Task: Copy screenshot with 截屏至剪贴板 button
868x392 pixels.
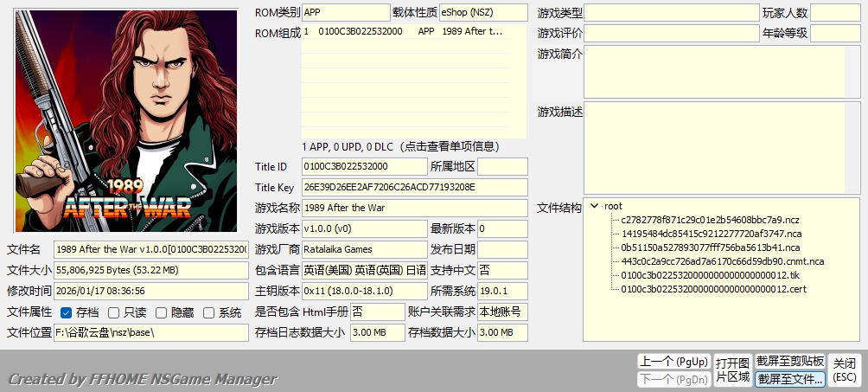Action: (789, 361)
